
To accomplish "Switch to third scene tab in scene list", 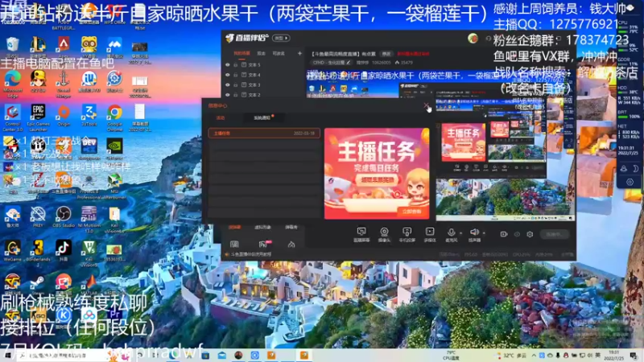I will [x=279, y=53].
